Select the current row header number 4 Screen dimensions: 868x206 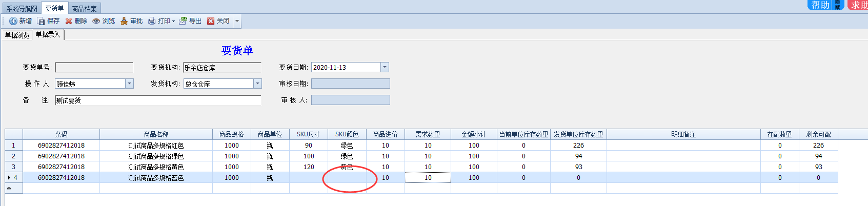(14, 177)
